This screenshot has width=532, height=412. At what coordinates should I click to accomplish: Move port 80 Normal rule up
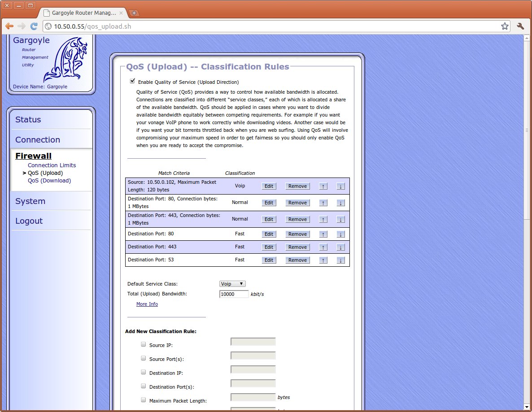(323, 203)
